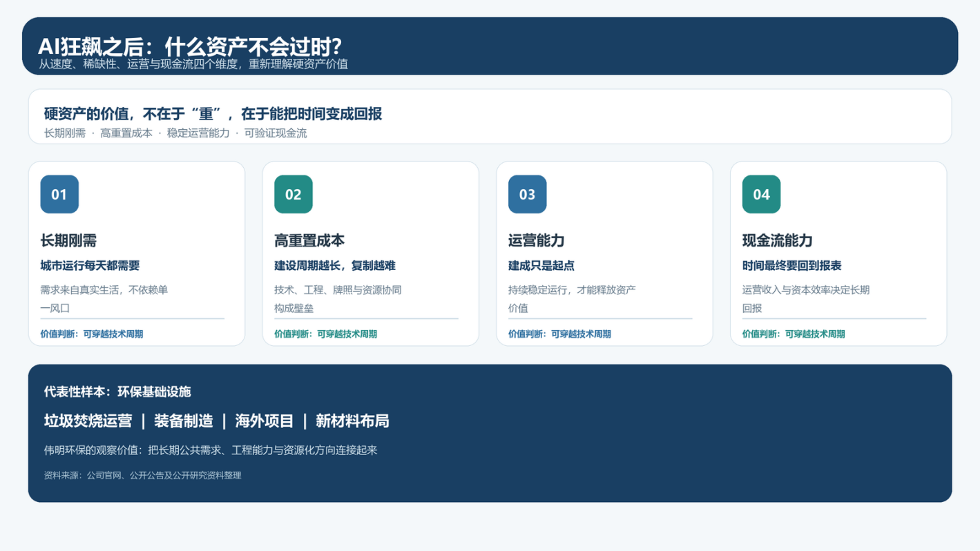Click the subheading '城市运行每天都需要'

click(90, 266)
